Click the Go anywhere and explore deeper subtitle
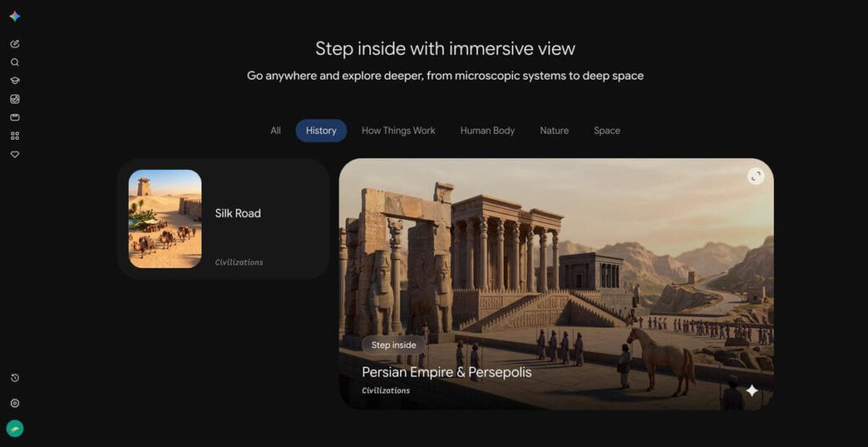Screen dimensions: 868x447 pyautogui.click(x=445, y=75)
